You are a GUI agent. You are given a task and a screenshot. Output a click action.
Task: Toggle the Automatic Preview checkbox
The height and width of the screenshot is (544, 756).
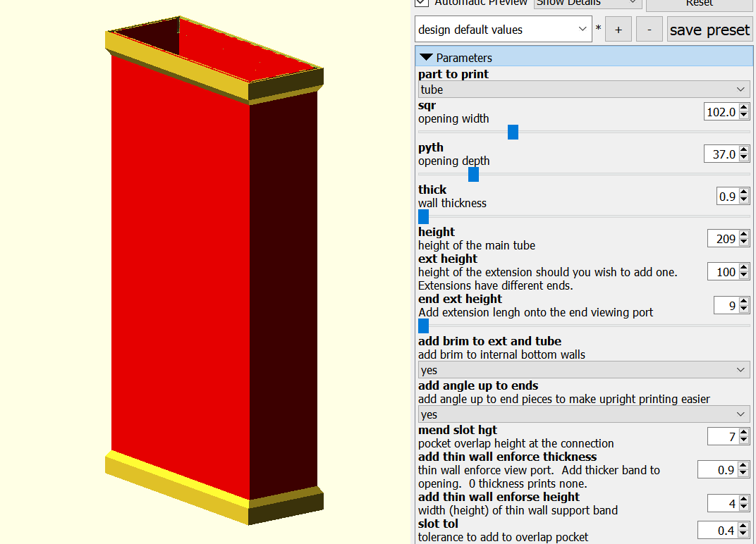(422, 4)
